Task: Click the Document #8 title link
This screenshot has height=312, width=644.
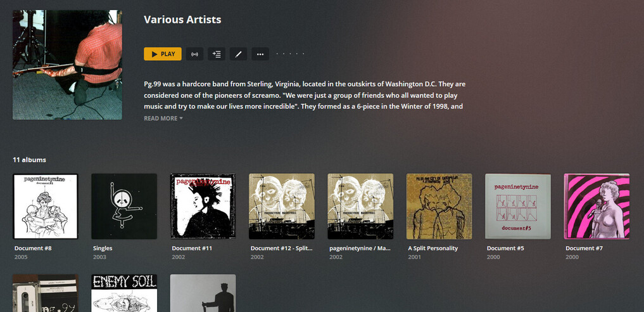Action: 33,249
